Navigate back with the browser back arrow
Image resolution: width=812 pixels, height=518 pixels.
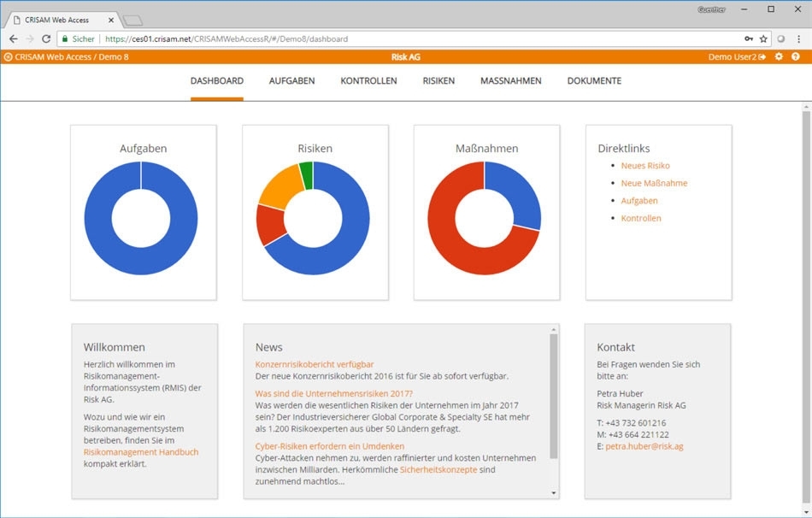[12, 38]
